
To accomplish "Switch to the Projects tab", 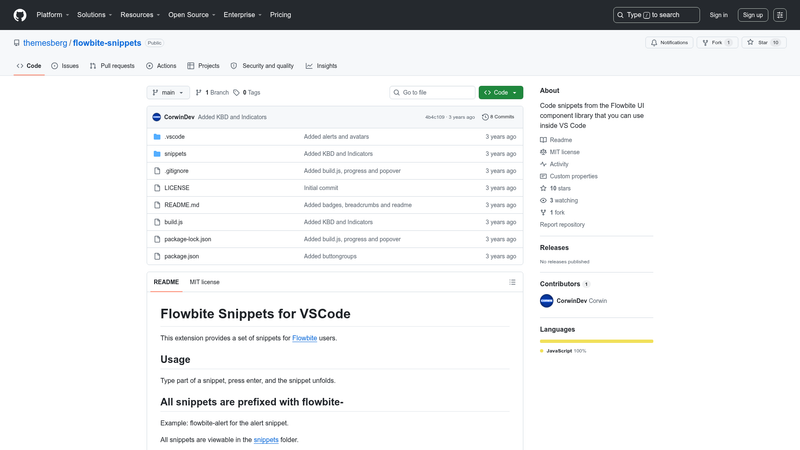I will point(203,66).
